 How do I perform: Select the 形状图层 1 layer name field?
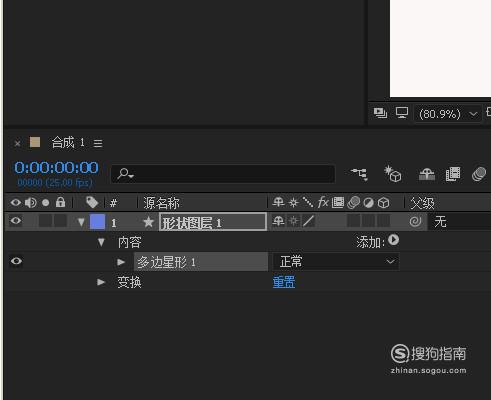click(x=213, y=222)
